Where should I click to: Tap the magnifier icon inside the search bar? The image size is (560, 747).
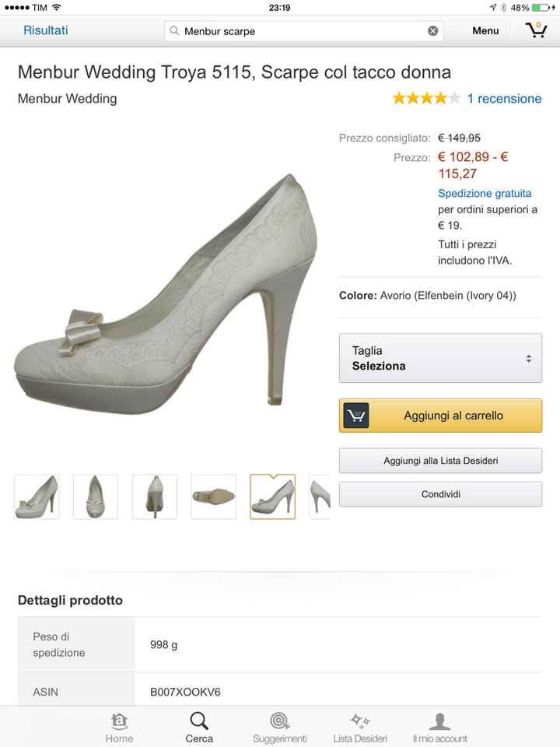point(173,31)
